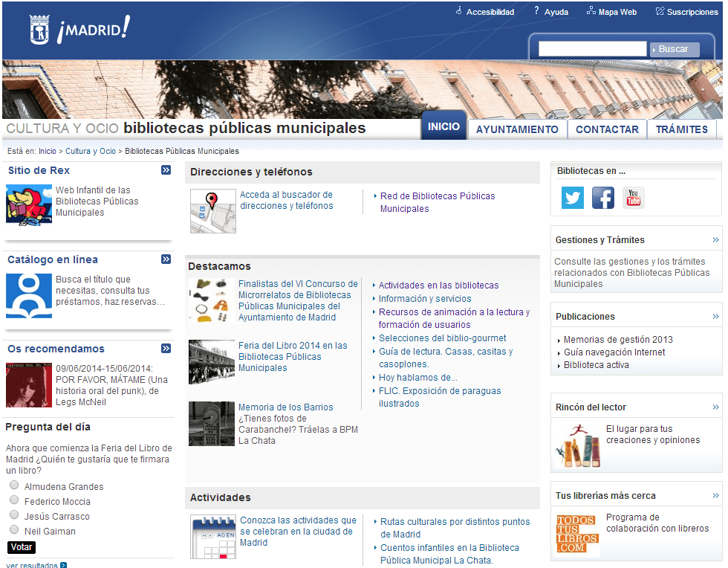728x568 pixels.
Task: Switch to the AYUNTAMIENTO tab
Action: (x=517, y=129)
